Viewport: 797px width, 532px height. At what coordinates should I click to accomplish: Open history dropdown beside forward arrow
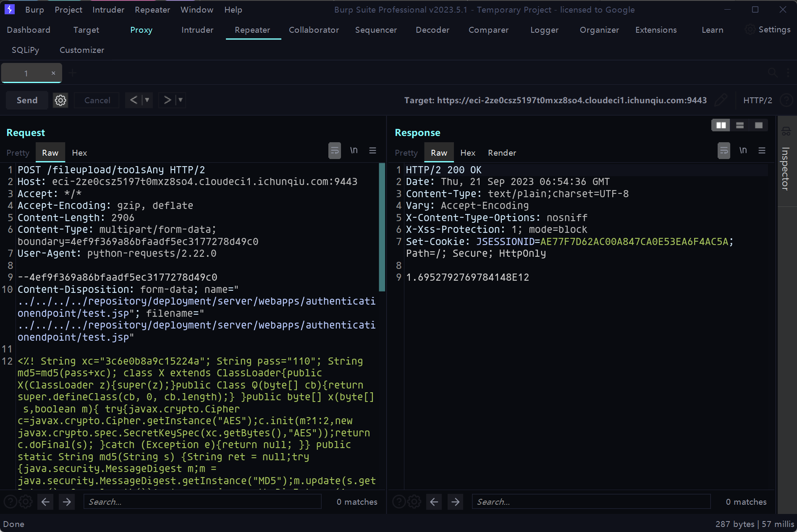click(181, 100)
